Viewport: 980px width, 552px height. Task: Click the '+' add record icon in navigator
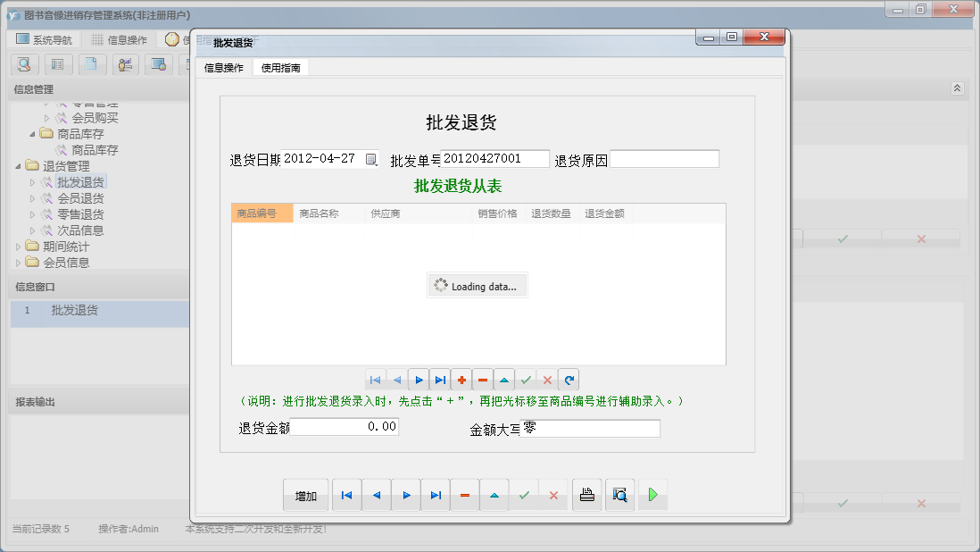pos(461,380)
